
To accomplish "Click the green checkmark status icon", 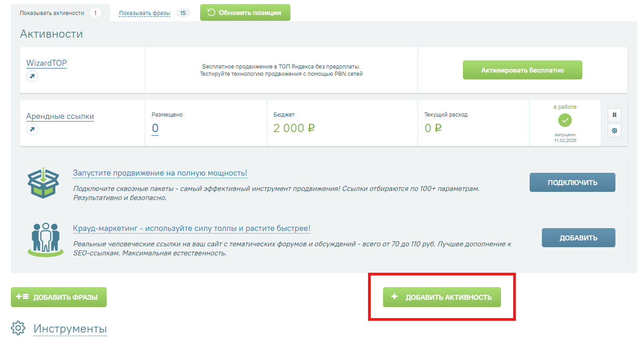I will tap(565, 120).
